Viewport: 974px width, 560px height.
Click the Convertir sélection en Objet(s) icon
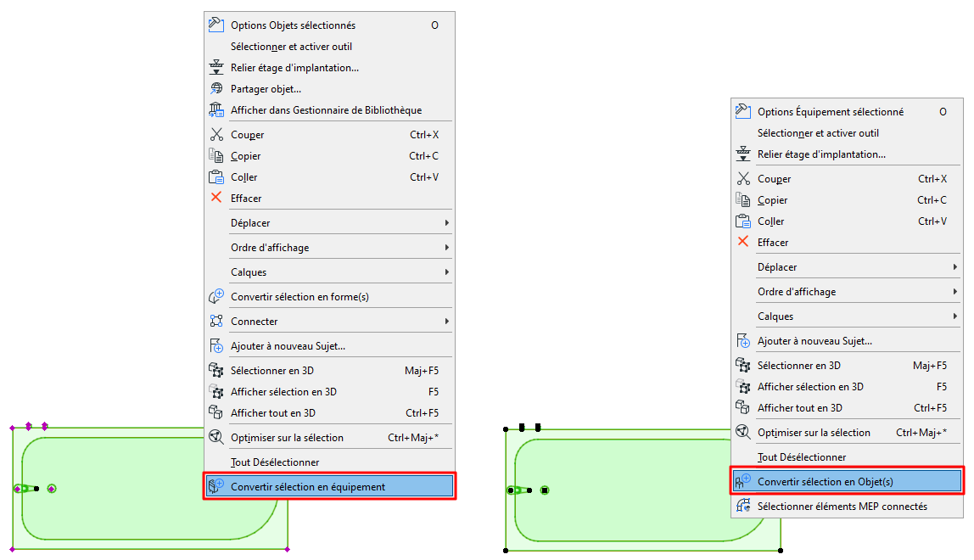(x=743, y=481)
